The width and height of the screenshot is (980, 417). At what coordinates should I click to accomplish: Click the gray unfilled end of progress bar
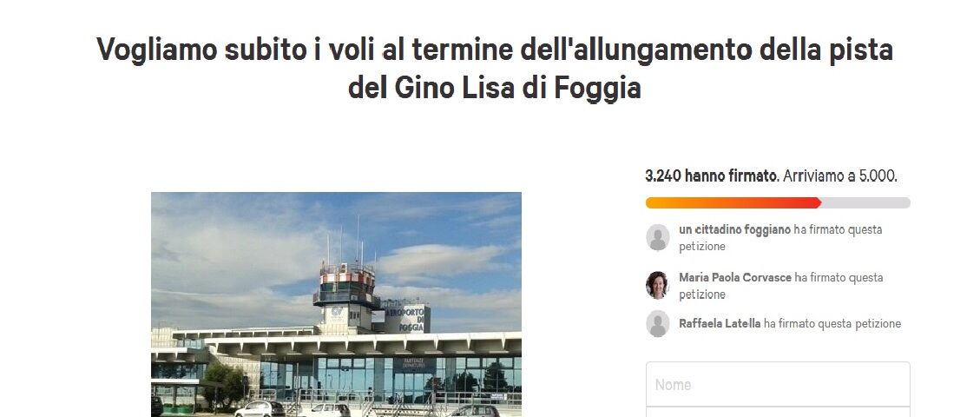(x=865, y=202)
